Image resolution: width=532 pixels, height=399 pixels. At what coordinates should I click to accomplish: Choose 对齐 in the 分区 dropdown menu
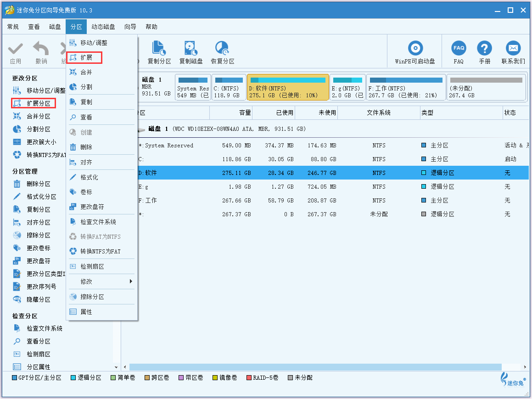(x=102, y=162)
